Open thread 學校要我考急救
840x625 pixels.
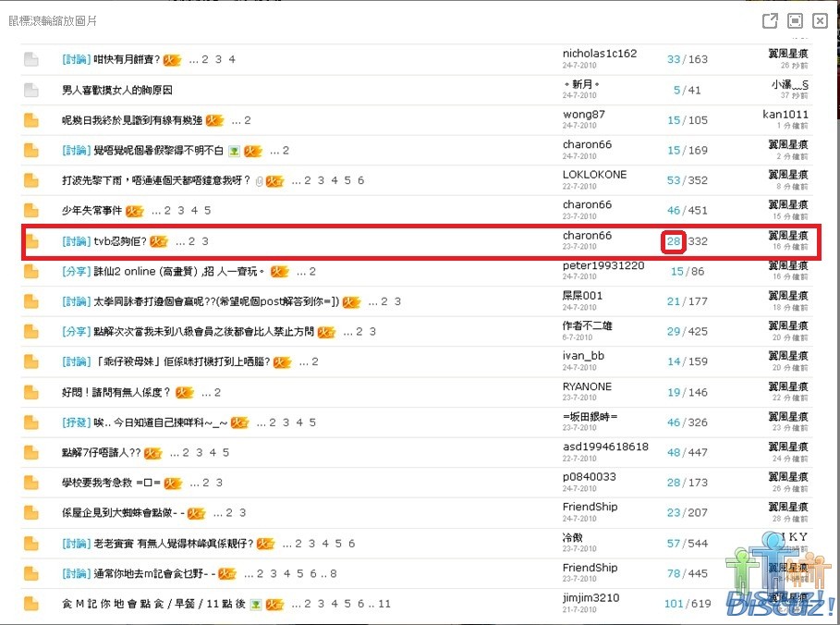coord(112,483)
